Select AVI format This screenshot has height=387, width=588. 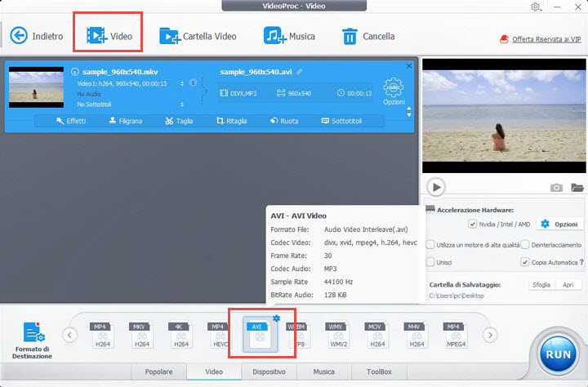260,335
